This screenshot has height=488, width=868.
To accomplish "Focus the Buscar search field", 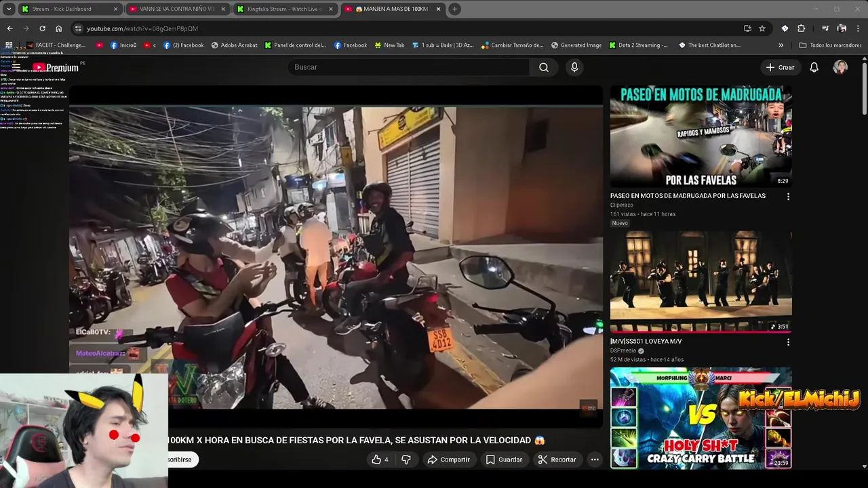I will (x=409, y=67).
